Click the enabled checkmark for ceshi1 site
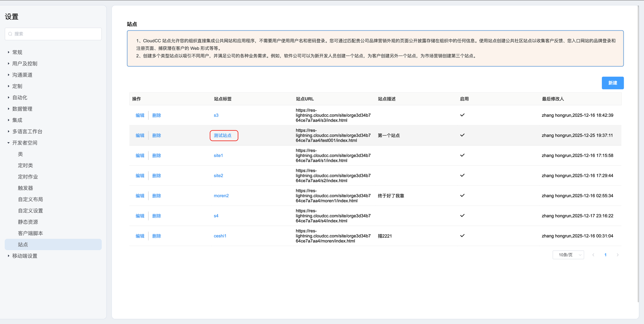This screenshot has height=324, width=644. [x=462, y=236]
